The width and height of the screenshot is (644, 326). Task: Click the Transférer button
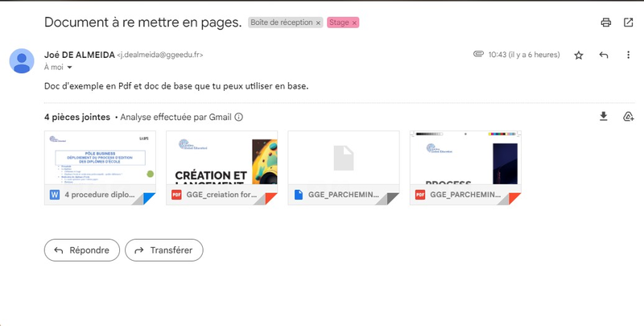pos(164,250)
